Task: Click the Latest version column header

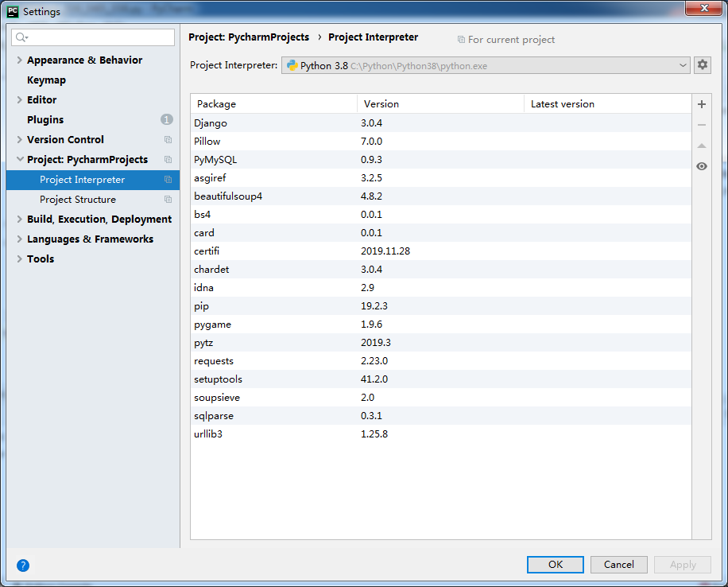Action: tap(608, 103)
